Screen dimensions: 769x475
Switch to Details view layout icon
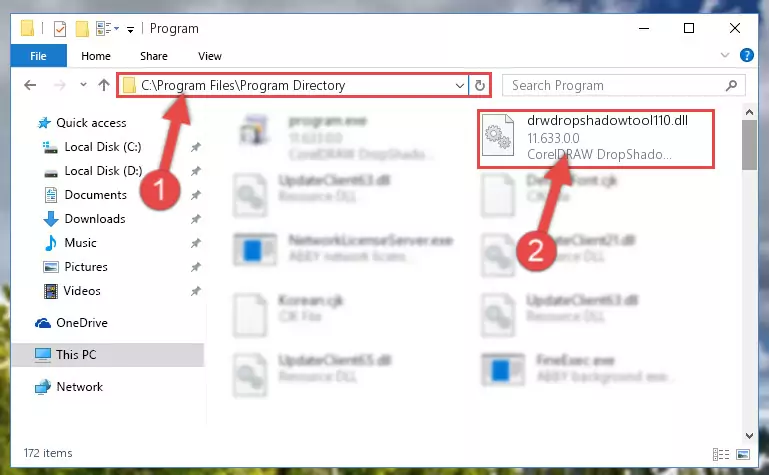(x=721, y=454)
